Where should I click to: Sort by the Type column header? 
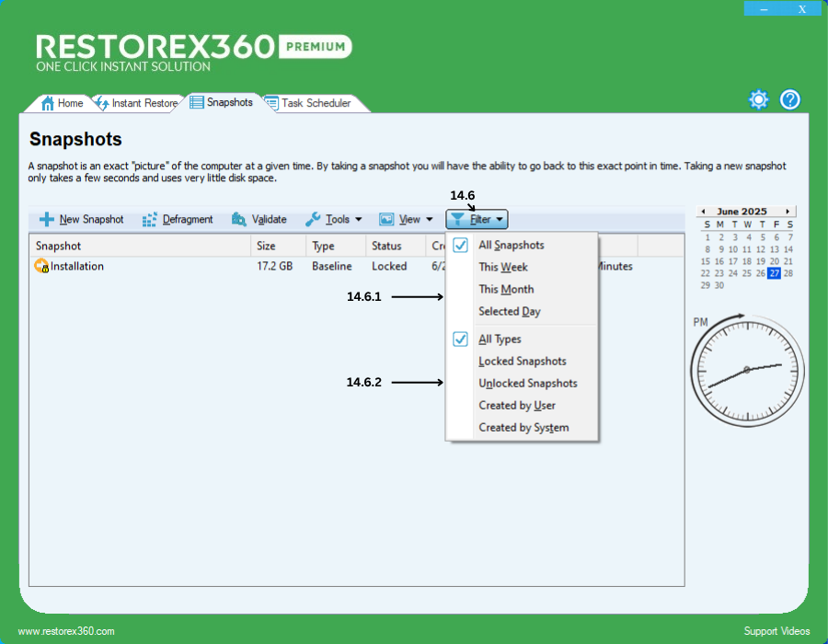tap(335, 246)
